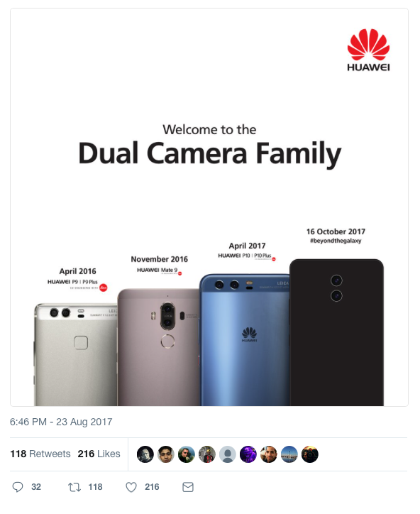Like the tweet with the heart icon
420x514 pixels.
131,487
